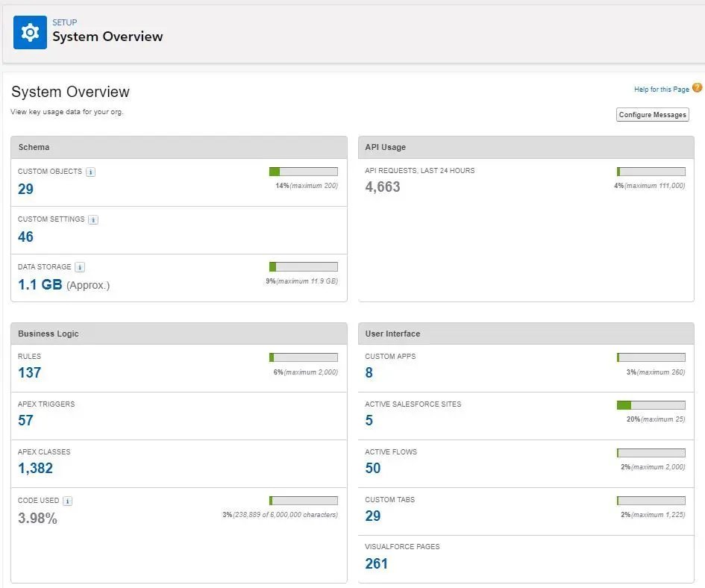Click the '4% (maximum 111,000)' text
This screenshot has height=588, width=705.
[x=650, y=186]
